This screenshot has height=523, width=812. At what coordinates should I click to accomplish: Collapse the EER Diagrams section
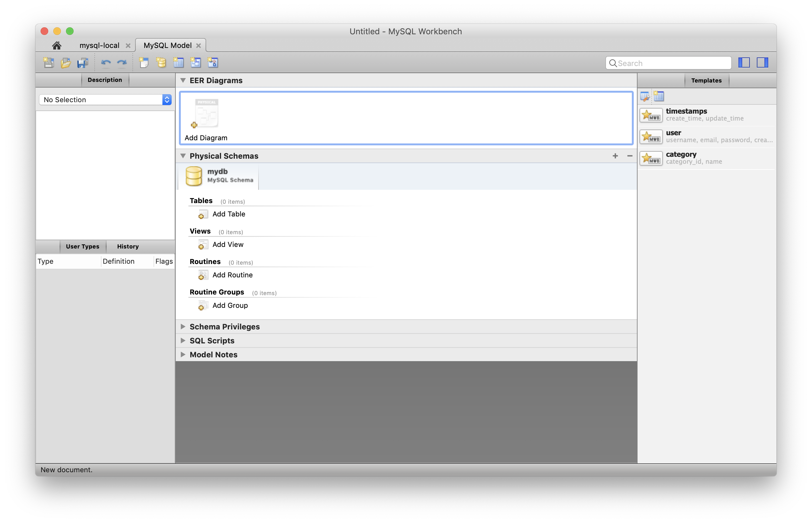(183, 81)
